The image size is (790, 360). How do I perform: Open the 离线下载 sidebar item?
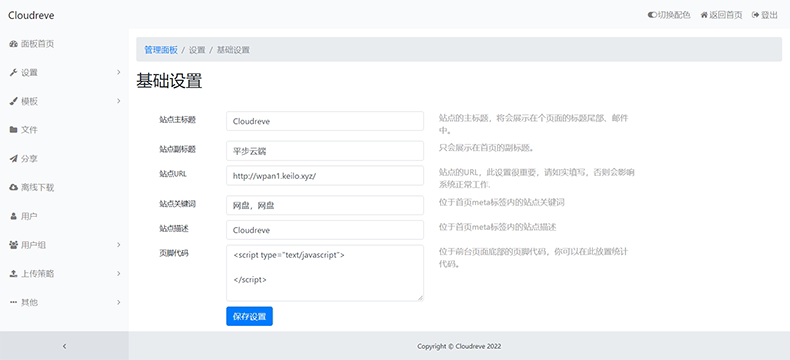coord(64,187)
